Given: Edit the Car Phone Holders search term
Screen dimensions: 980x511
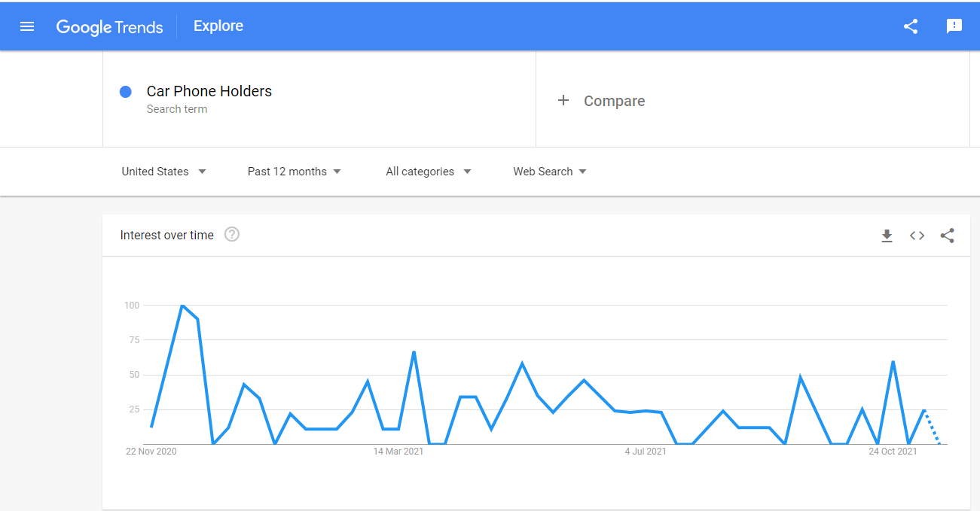Looking at the screenshot, I should [209, 91].
